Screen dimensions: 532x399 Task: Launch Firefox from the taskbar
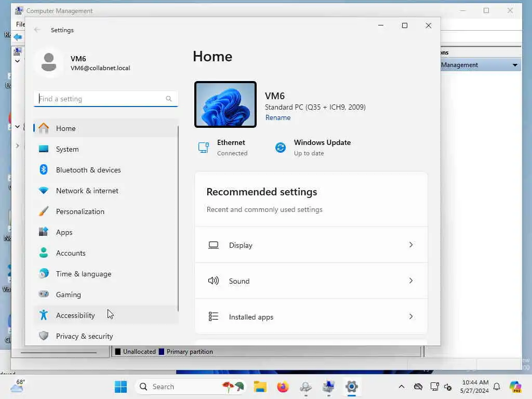(283, 387)
